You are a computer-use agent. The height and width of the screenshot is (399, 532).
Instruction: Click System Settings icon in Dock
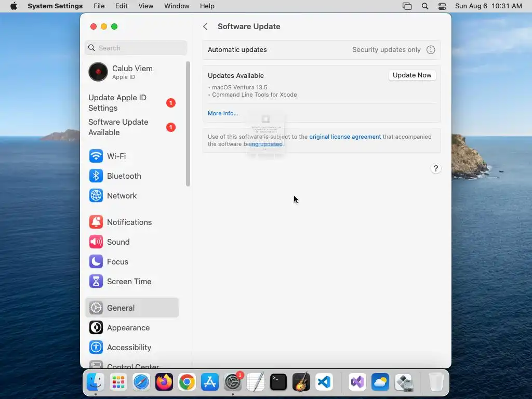tap(233, 382)
